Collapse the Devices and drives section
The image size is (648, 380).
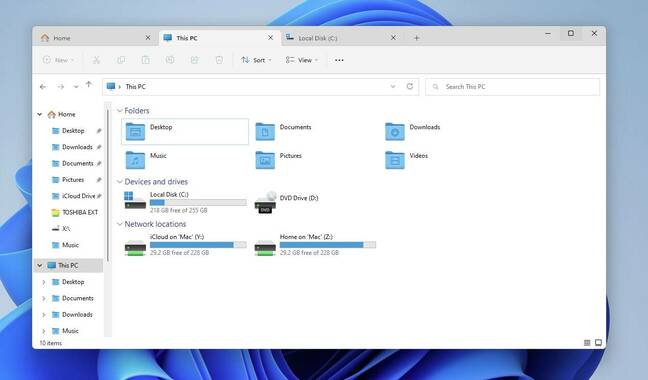pos(119,182)
